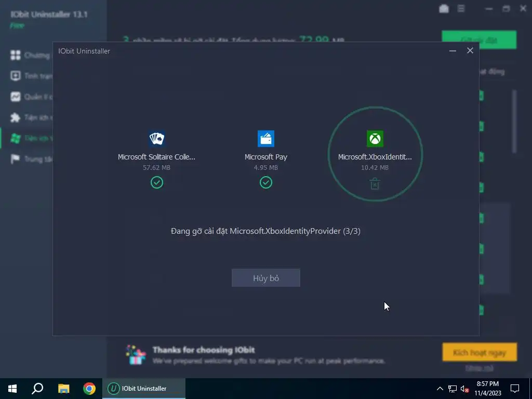
Task: Open the puzzle piece icon in sidebar
Action: tap(15, 117)
